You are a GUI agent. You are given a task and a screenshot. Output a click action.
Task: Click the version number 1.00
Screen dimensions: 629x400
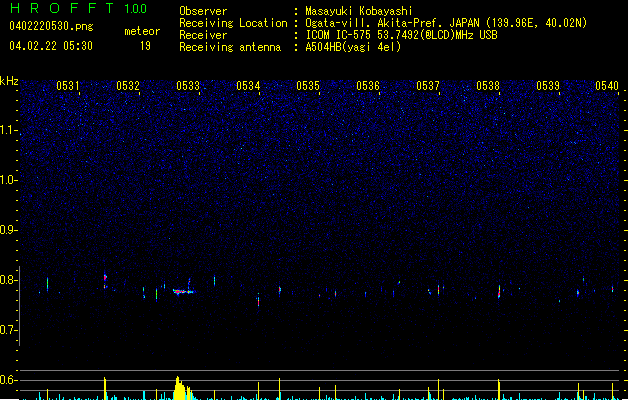(136, 9)
